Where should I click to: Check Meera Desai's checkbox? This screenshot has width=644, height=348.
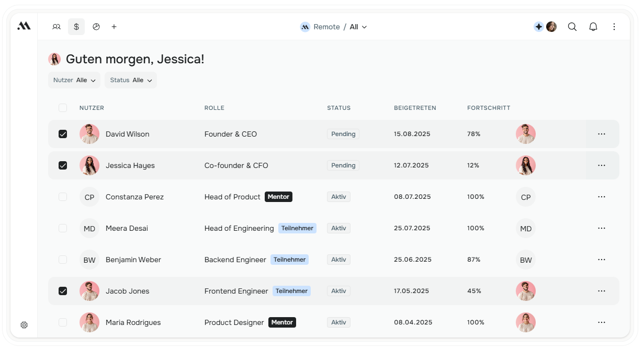pos(63,228)
